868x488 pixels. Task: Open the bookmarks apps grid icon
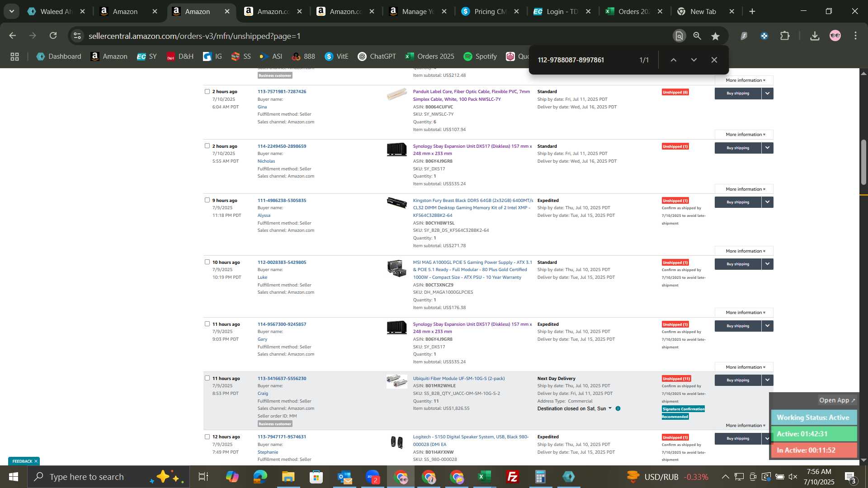14,56
